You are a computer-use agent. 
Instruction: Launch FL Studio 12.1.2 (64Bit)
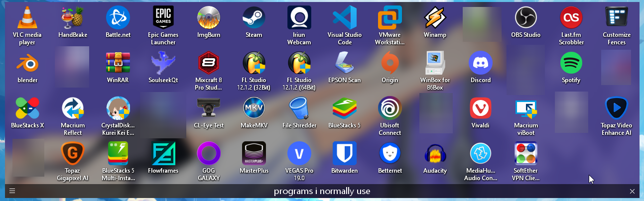[299, 64]
